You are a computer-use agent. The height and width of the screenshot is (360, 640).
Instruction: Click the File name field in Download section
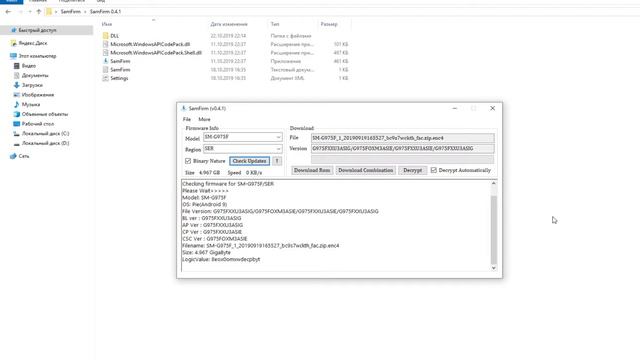pyautogui.click(x=402, y=138)
